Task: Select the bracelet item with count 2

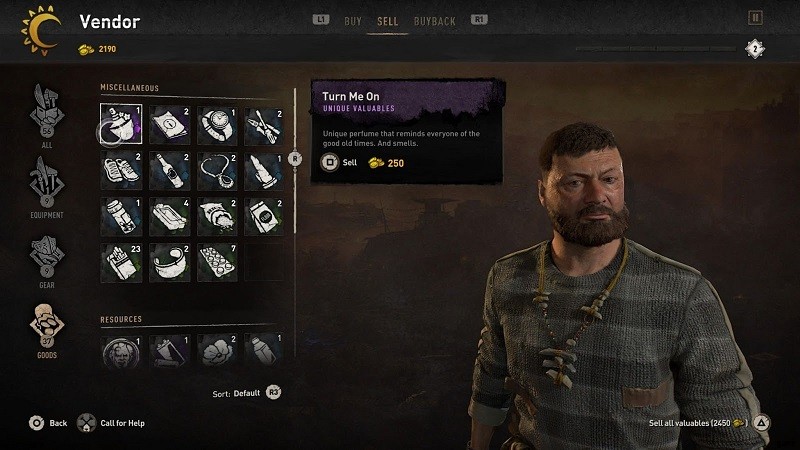Action: [x=169, y=262]
